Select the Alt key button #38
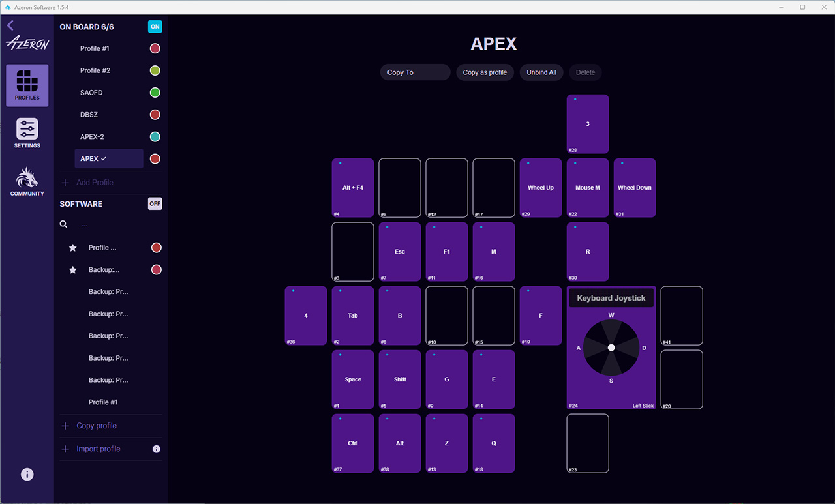 tap(400, 443)
